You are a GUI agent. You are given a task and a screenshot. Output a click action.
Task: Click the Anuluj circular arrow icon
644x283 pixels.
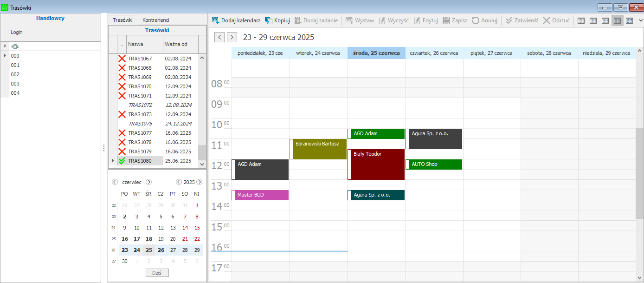[476, 20]
